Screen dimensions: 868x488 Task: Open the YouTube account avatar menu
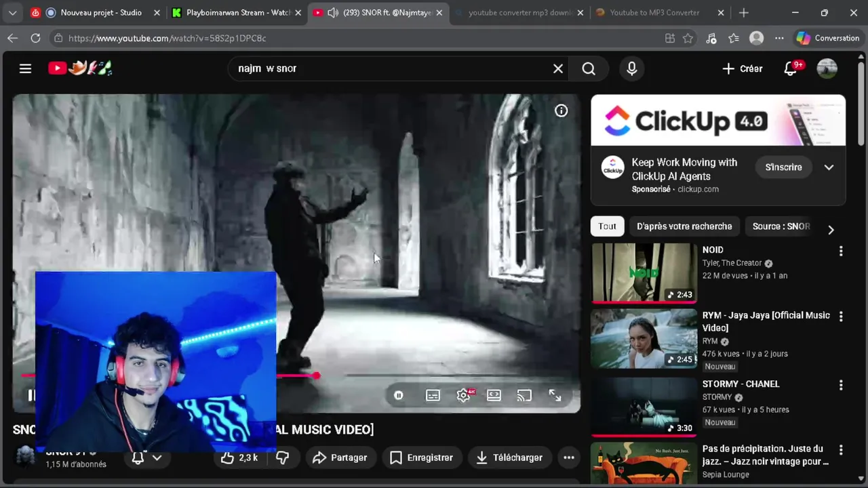[827, 68]
